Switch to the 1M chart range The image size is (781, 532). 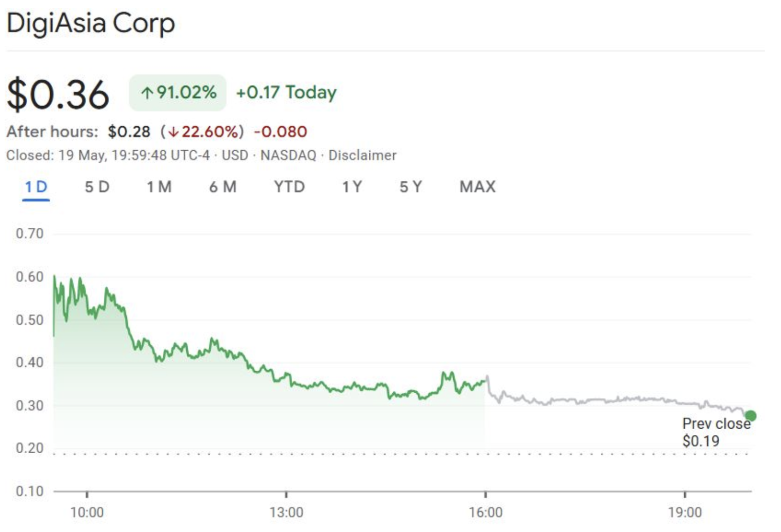[159, 187]
